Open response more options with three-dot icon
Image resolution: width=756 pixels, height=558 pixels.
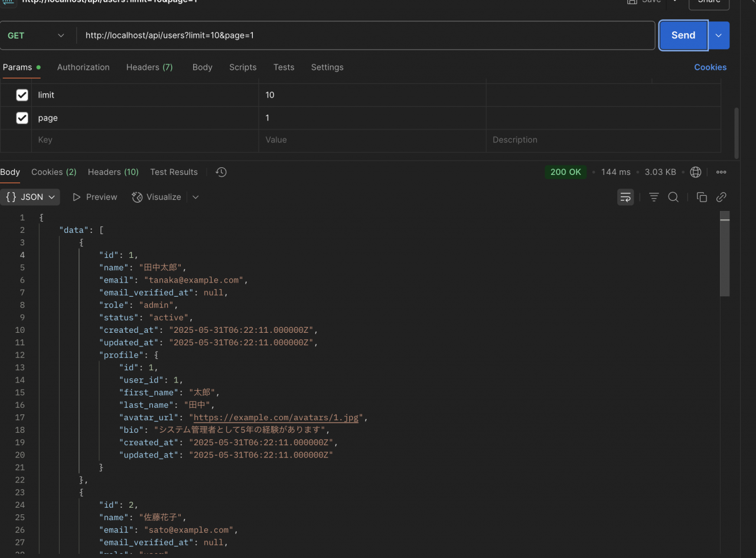coord(721,171)
